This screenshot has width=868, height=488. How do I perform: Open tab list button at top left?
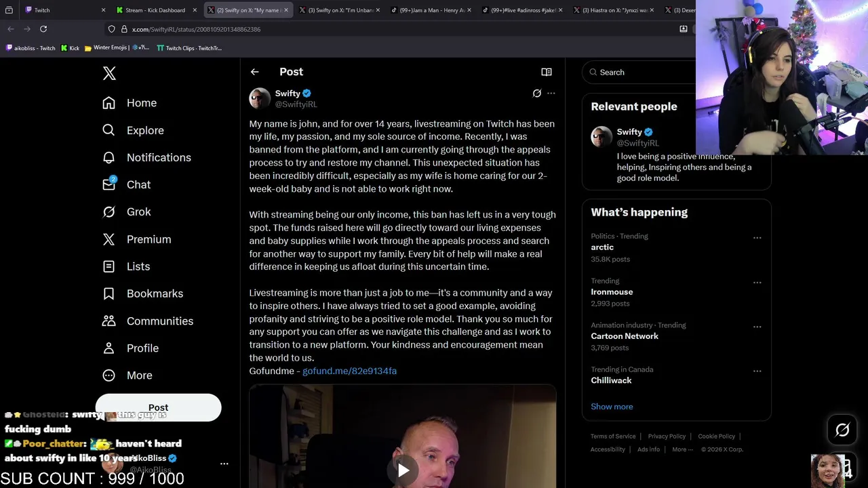[x=9, y=10]
